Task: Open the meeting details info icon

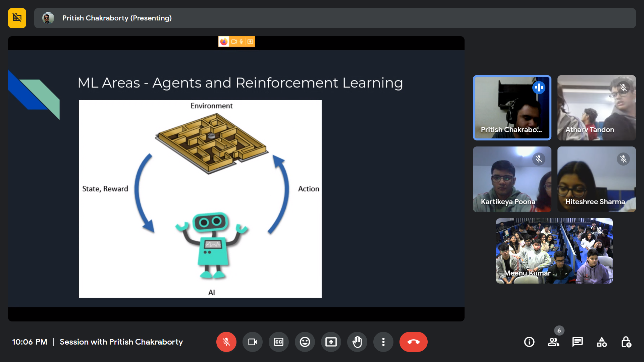Action: click(x=529, y=342)
